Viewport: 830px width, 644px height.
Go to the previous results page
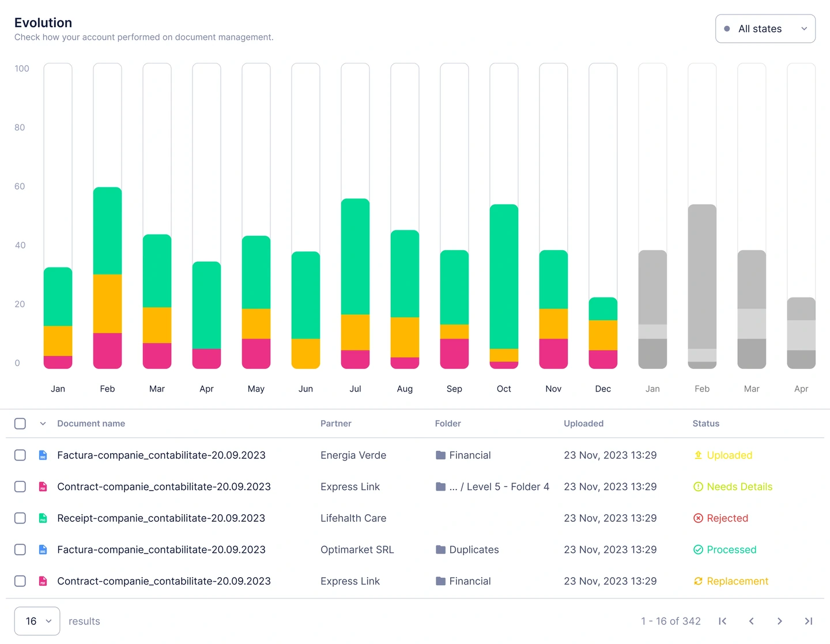point(751,621)
